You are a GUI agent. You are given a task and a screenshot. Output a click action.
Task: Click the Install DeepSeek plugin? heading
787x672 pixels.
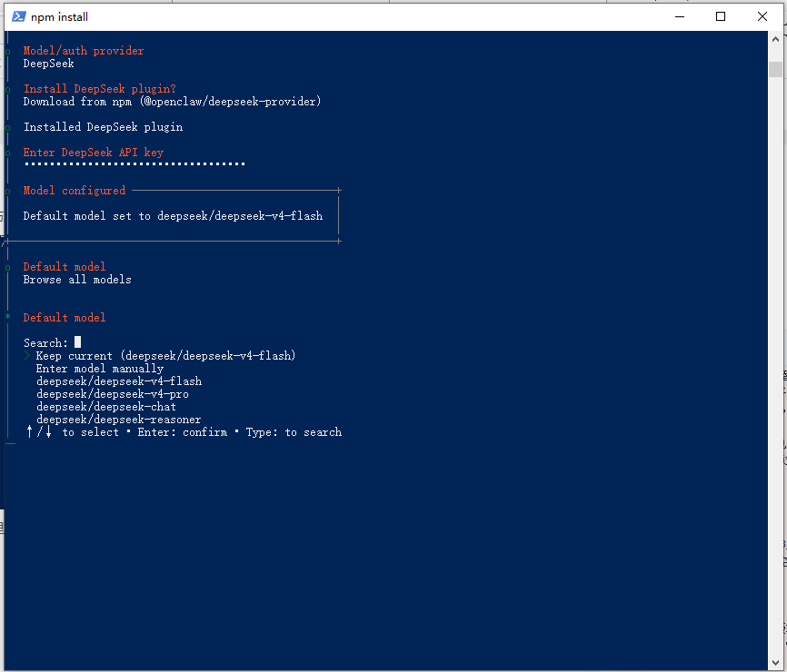coord(100,89)
